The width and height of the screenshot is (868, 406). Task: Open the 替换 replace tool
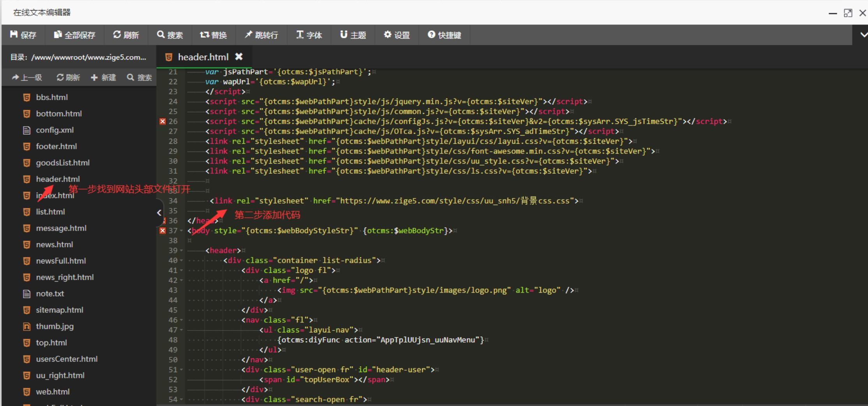tap(213, 35)
